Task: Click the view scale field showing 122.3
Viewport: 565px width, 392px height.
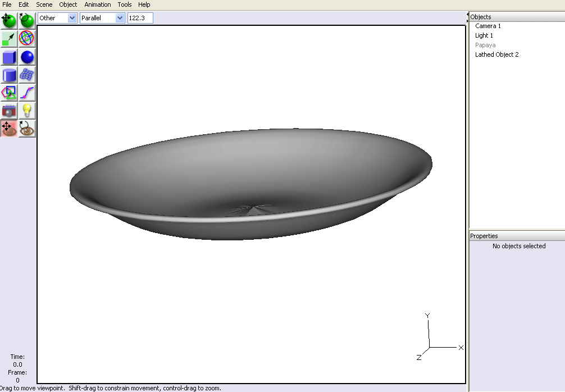Action: [140, 18]
